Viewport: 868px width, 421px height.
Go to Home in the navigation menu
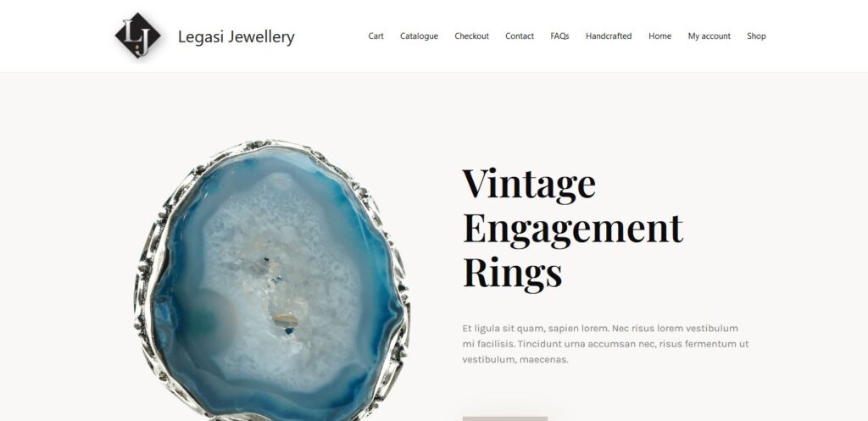coord(659,36)
